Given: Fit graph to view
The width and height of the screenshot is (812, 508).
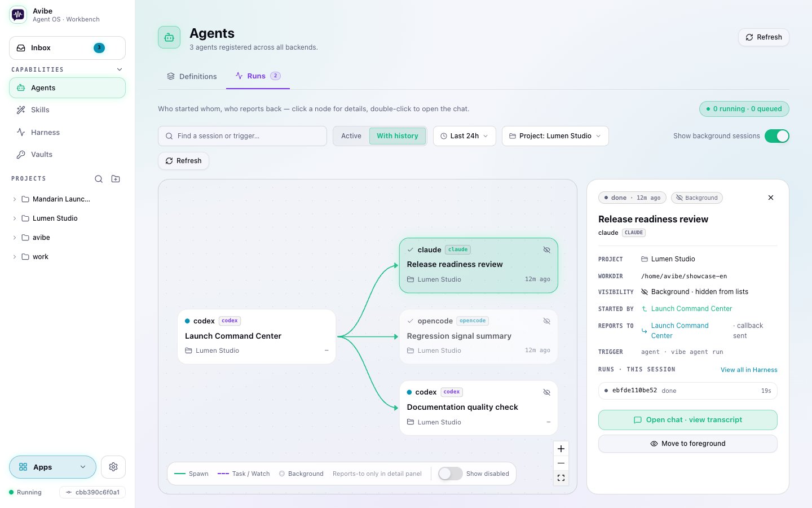Looking at the screenshot, I should 561,478.
